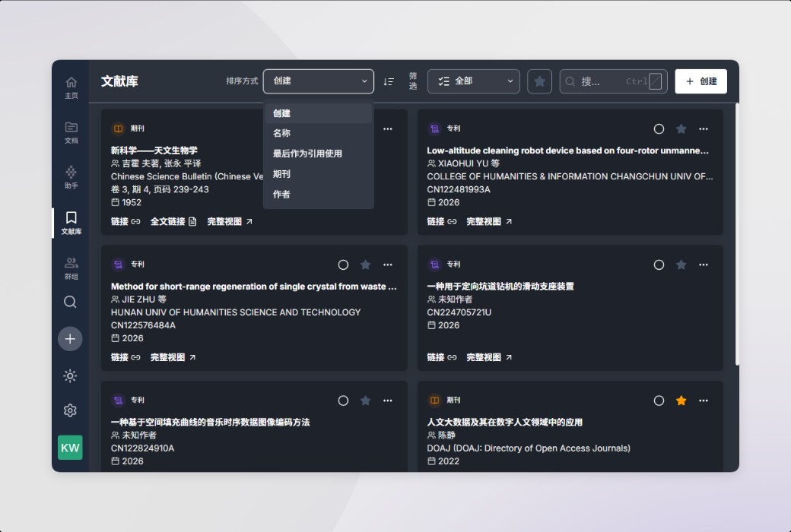This screenshot has width=791, height=532.
Task: Select the circle on Method for short-range regeneration card
Action: 343,264
